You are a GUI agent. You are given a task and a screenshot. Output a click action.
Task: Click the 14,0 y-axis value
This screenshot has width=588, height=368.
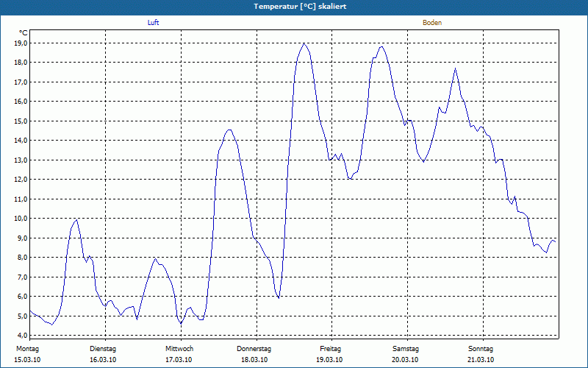click(22, 141)
